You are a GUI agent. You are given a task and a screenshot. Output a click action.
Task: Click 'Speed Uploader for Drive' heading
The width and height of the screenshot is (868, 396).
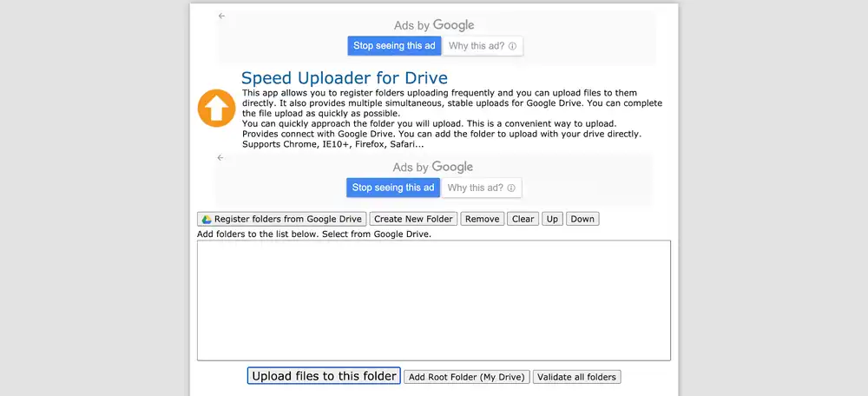pyautogui.click(x=345, y=77)
